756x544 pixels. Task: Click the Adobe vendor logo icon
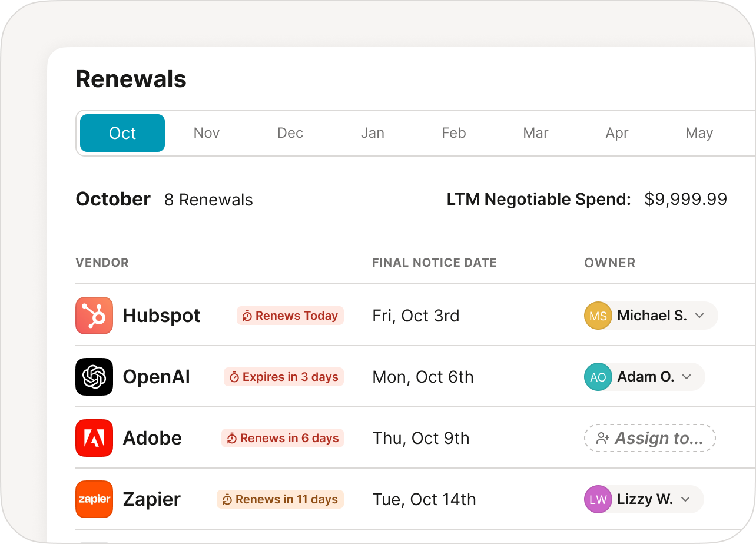pos(94,438)
